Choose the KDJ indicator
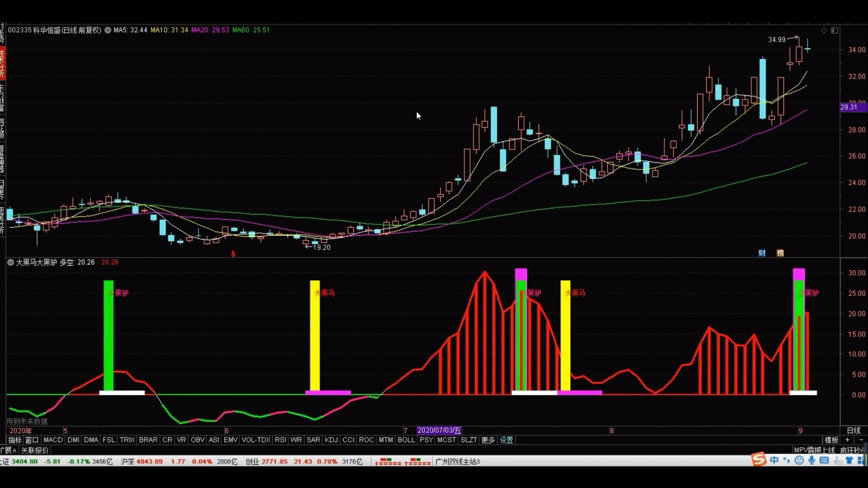 coord(331,440)
